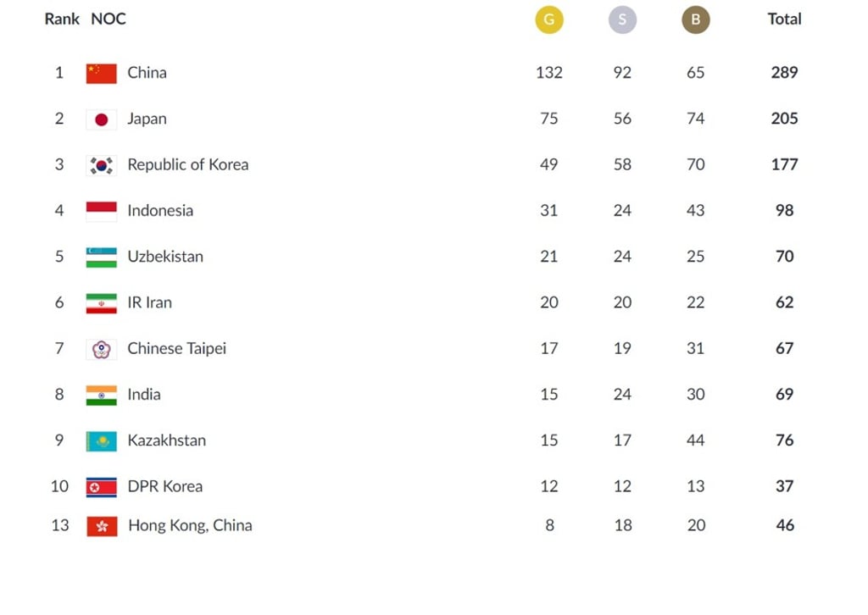This screenshot has height=615, width=868.
Task: Click the India flag icon
Action: click(102, 395)
